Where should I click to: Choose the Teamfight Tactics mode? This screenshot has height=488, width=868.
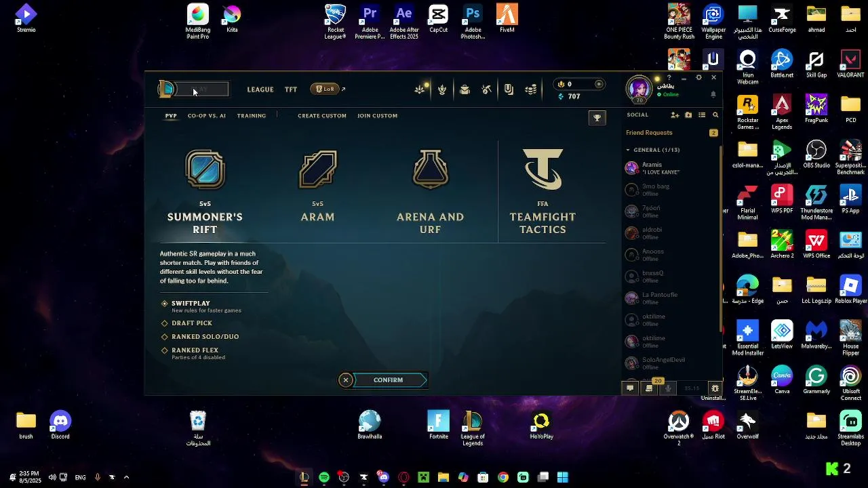click(542, 192)
